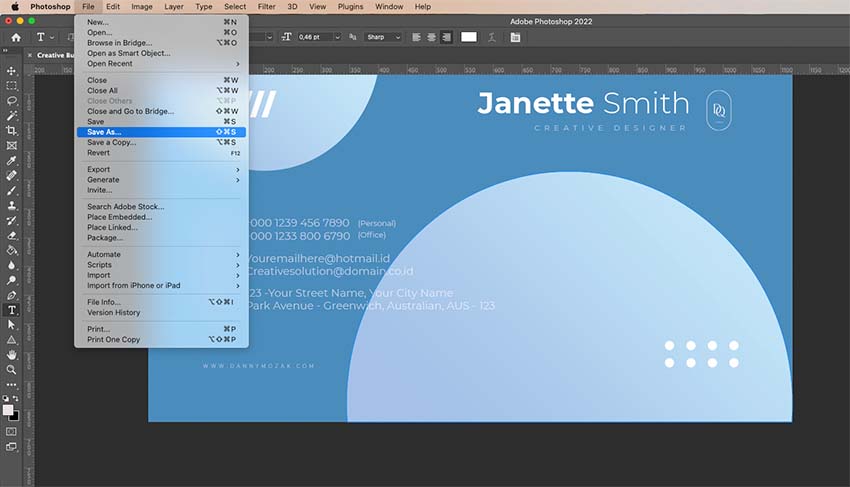
Task: Toggle Quick Mask mode
Action: [x=11, y=432]
